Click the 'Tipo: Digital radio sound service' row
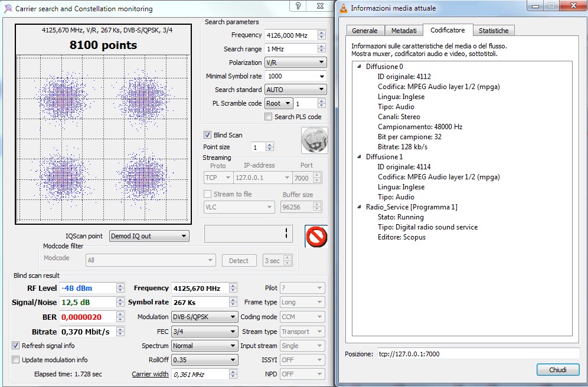The image size is (588, 387). (427, 227)
